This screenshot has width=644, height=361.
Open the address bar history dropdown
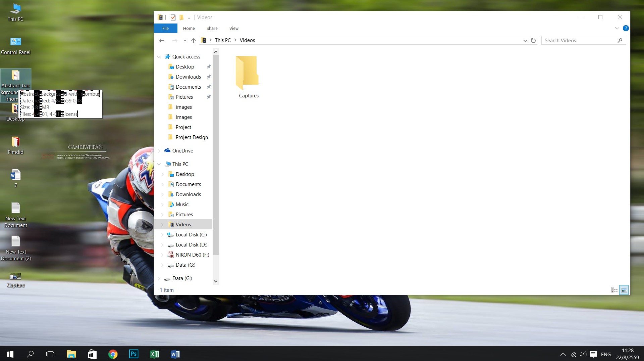(525, 41)
